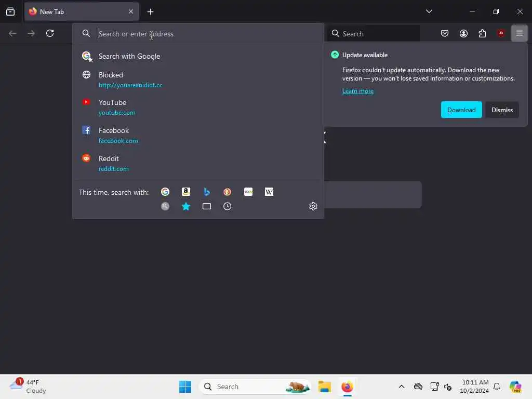Search in Bookmarks star icon

point(186,206)
